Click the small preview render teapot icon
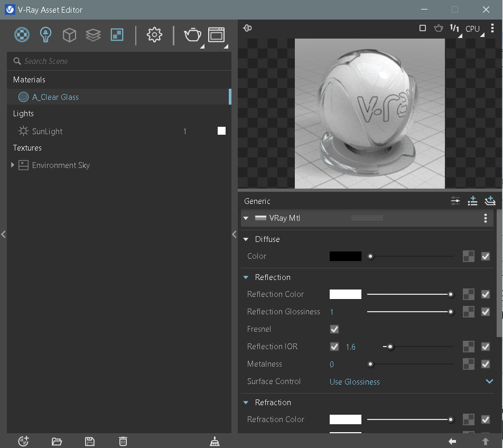 pos(438,28)
